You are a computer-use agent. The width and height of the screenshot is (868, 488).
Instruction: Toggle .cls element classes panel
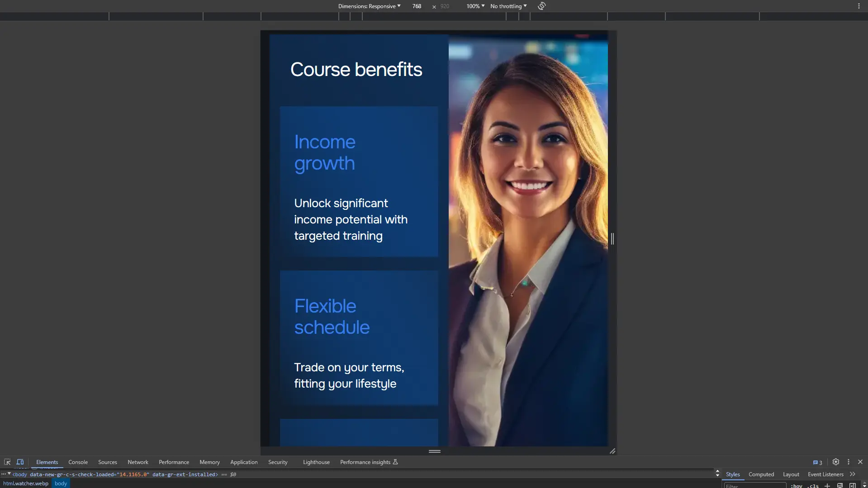click(813, 486)
